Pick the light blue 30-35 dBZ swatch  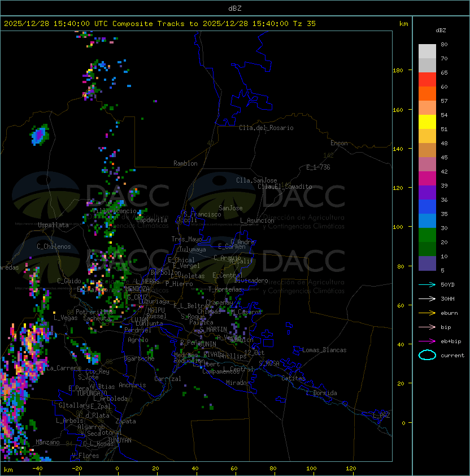tap(427, 220)
